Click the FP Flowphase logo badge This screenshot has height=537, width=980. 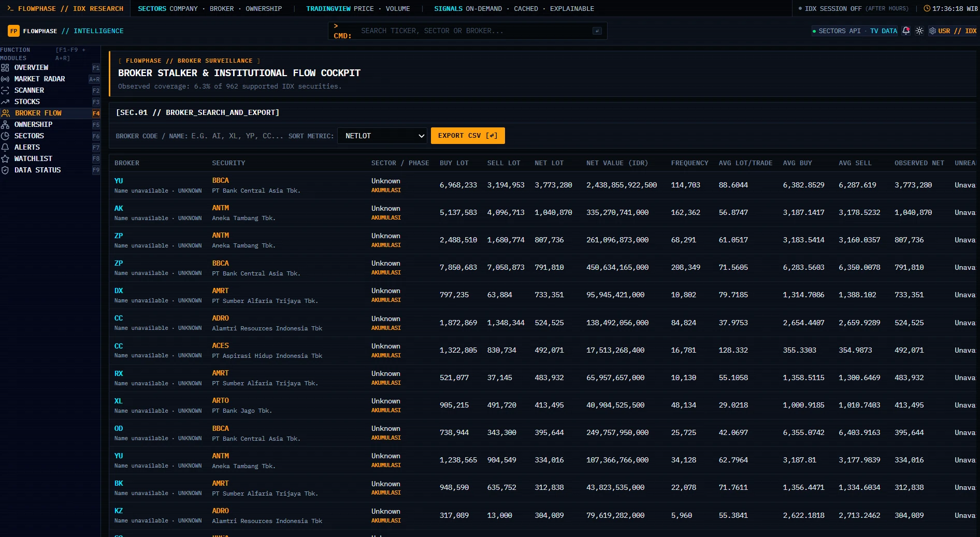pyautogui.click(x=13, y=31)
